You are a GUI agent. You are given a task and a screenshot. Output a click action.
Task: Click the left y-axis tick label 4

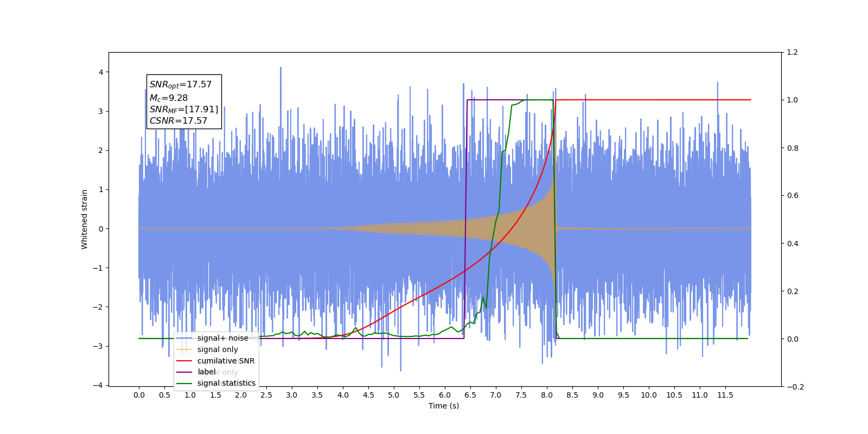(100, 72)
